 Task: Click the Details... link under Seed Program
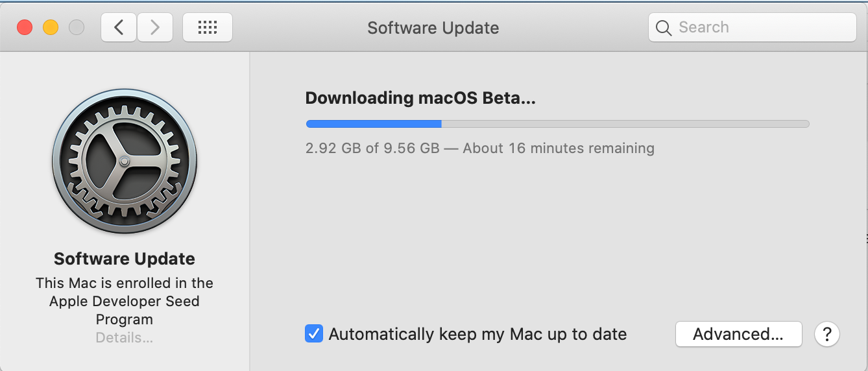(x=125, y=338)
